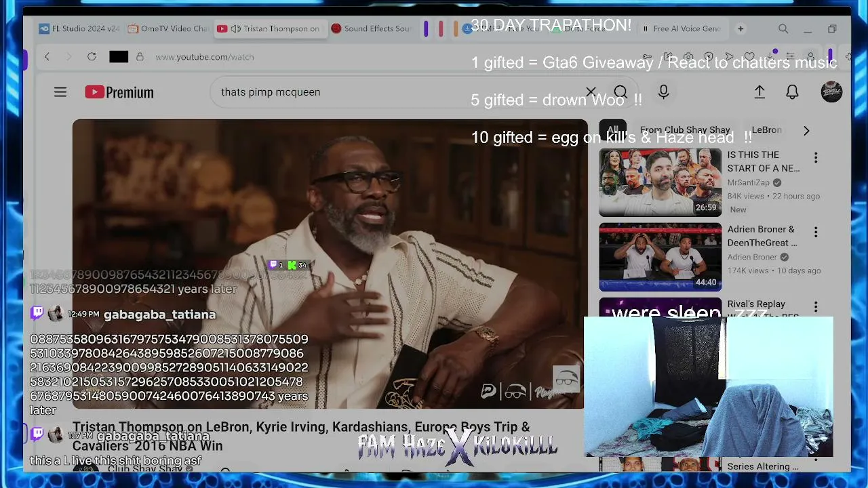Go back with the browser back arrow
The width and height of the screenshot is (868, 488).
[47, 57]
